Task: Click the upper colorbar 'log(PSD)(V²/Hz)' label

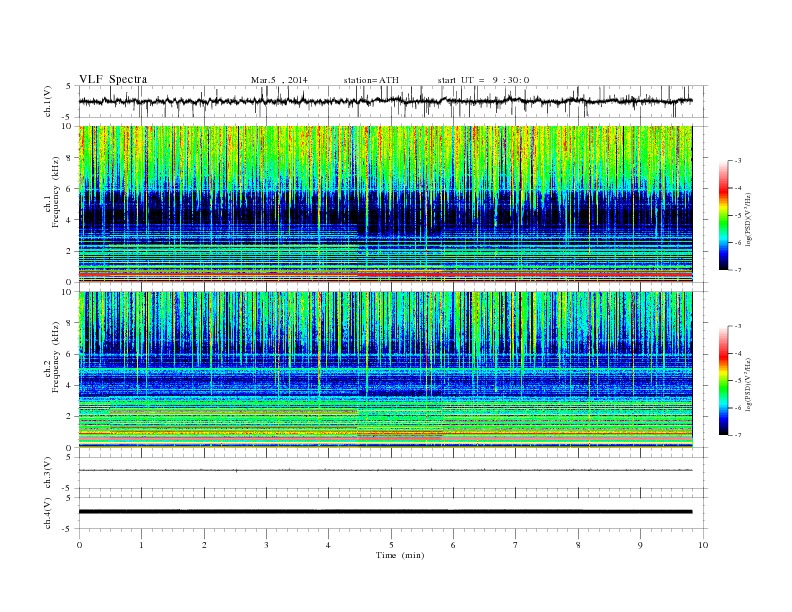Action: tap(748, 218)
